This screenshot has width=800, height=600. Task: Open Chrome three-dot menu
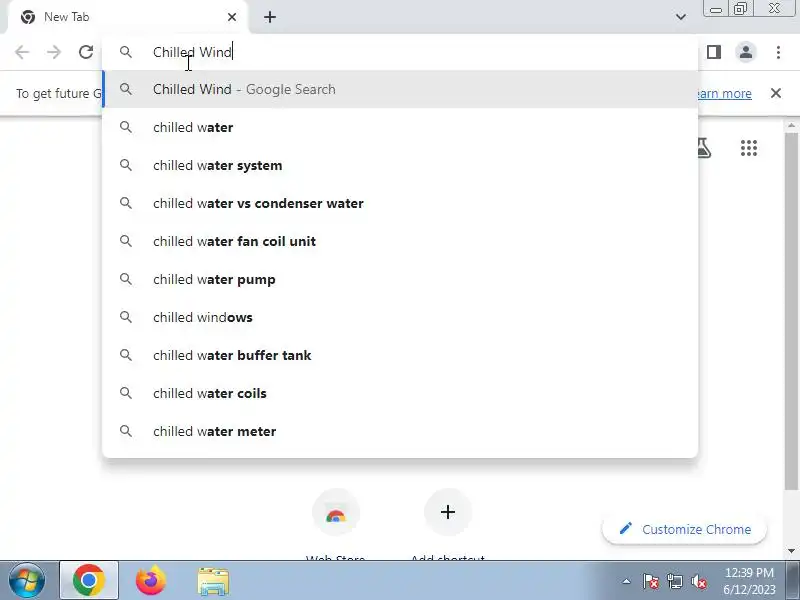click(778, 52)
